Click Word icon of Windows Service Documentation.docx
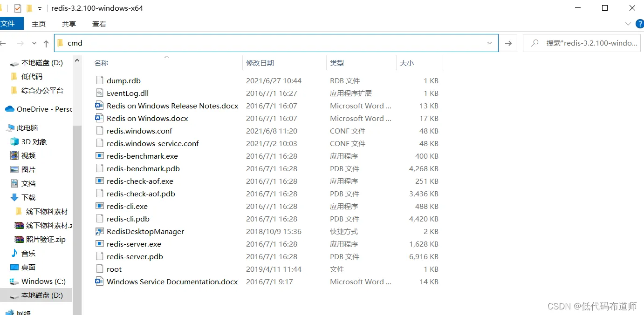Image resolution: width=644 pixels, height=315 pixels. pos(99,281)
